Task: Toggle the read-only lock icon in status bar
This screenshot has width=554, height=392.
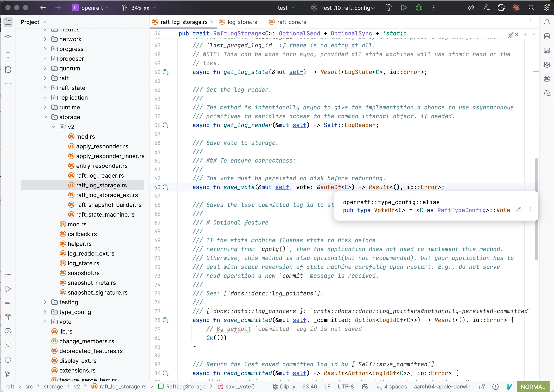Action: click(x=482, y=386)
